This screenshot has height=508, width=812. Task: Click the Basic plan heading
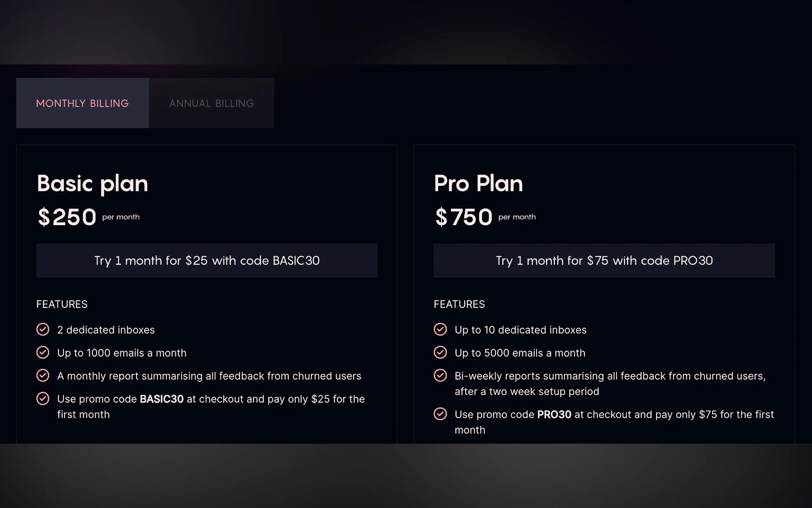point(92,184)
